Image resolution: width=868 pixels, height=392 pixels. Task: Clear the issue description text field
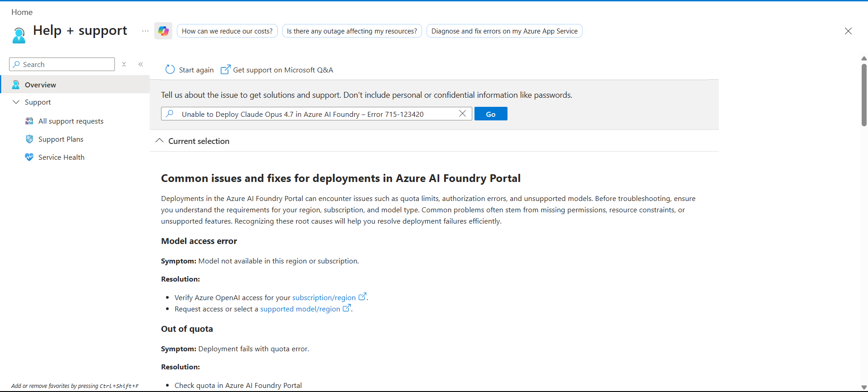point(462,114)
